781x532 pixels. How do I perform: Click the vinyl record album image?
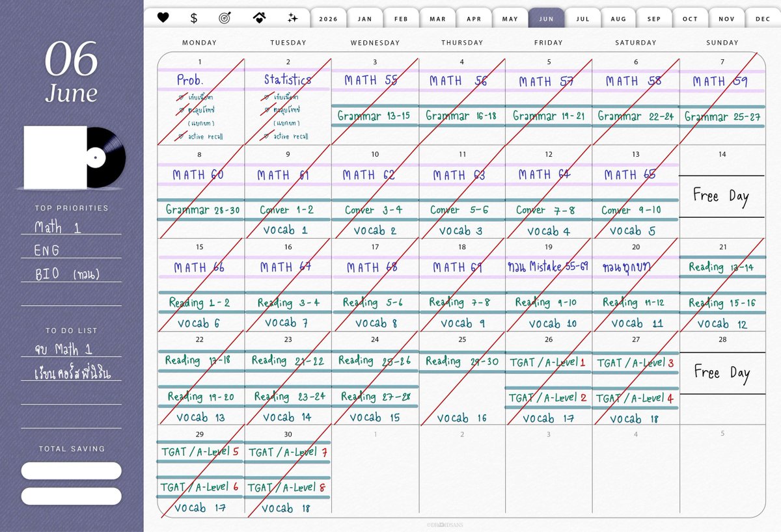pyautogui.click(x=75, y=157)
